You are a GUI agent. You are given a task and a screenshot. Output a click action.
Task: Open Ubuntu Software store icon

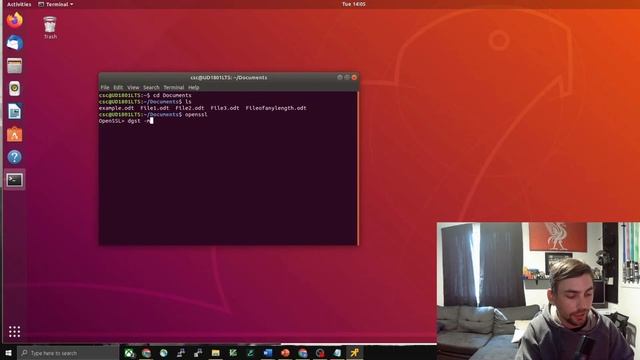15,134
